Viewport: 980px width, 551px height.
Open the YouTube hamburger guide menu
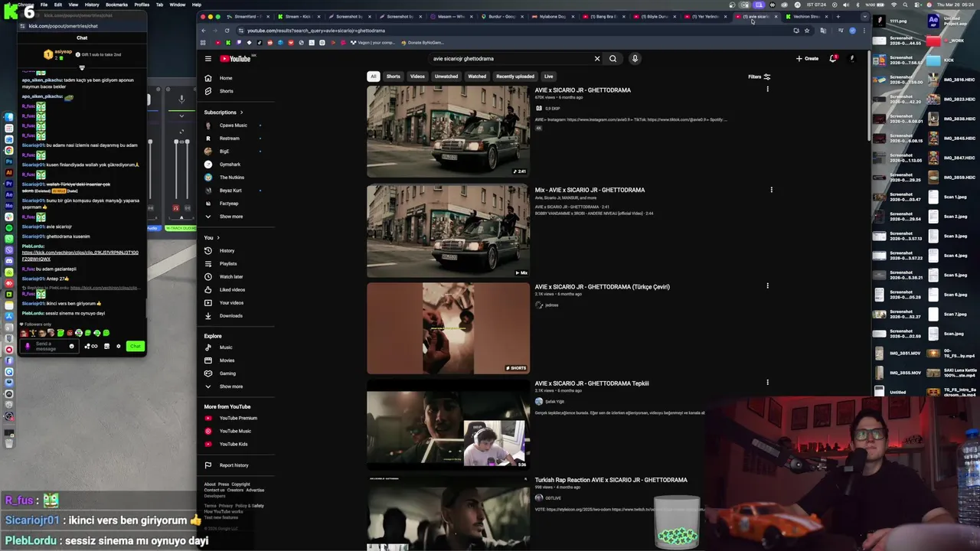coord(207,58)
